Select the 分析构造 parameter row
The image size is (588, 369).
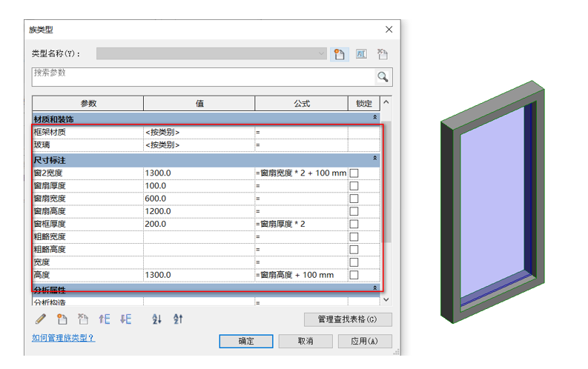[x=206, y=302]
